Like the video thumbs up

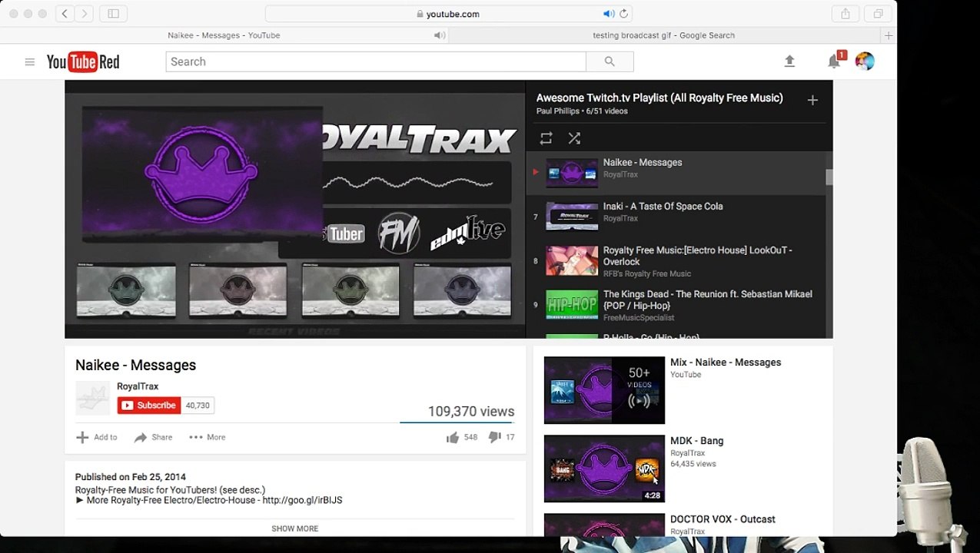coord(452,437)
